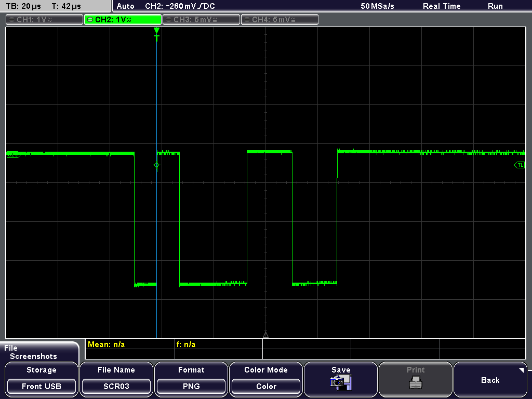
Task: Click the f: n/a frequency measurement cell
Action: [x=218, y=344]
